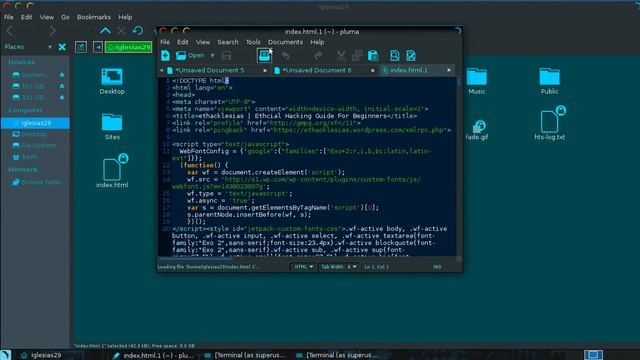The image size is (640, 360).
Task: Click the Undo arrow in pluma
Action: (286, 56)
